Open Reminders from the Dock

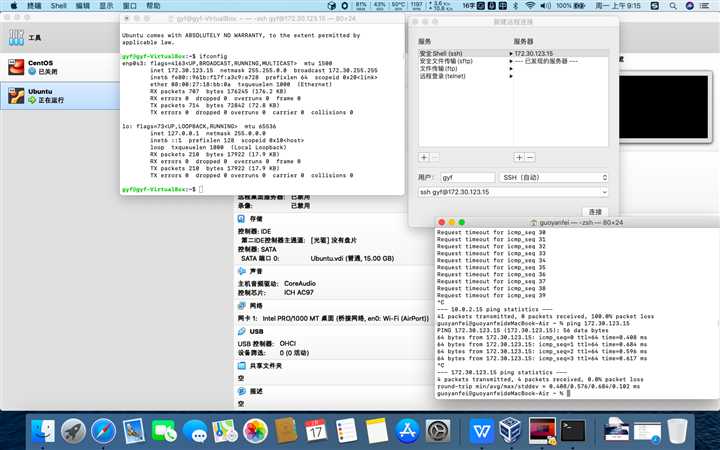point(346,431)
